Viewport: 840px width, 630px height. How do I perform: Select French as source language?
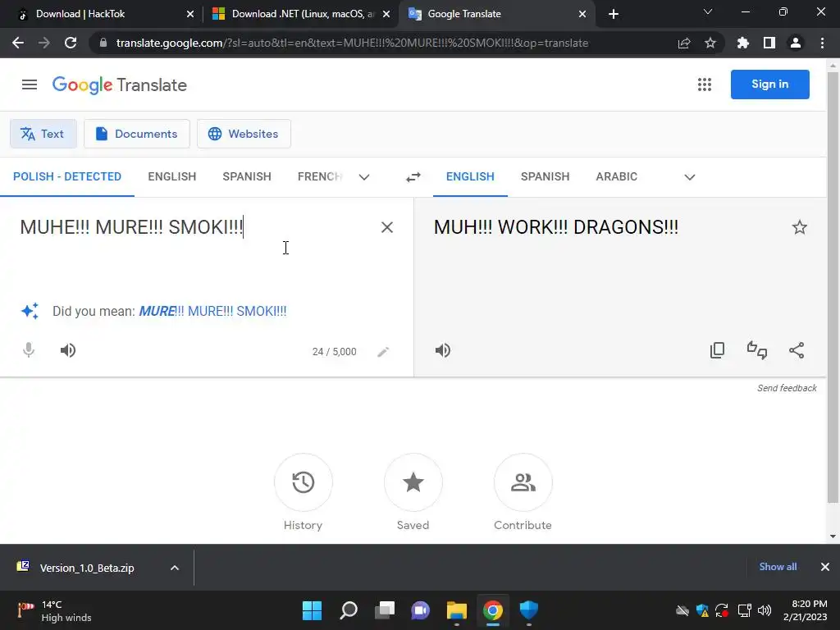tap(319, 177)
